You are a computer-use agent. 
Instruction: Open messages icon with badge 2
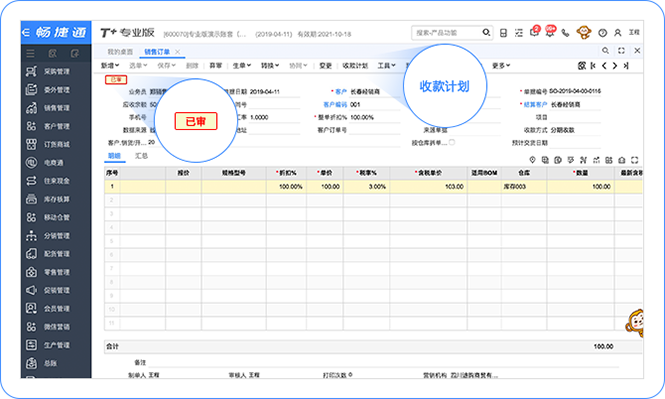click(x=534, y=32)
